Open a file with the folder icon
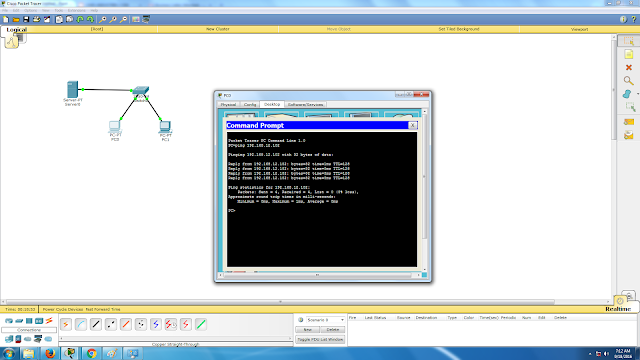The image size is (640, 360). pyautogui.click(x=16, y=19)
